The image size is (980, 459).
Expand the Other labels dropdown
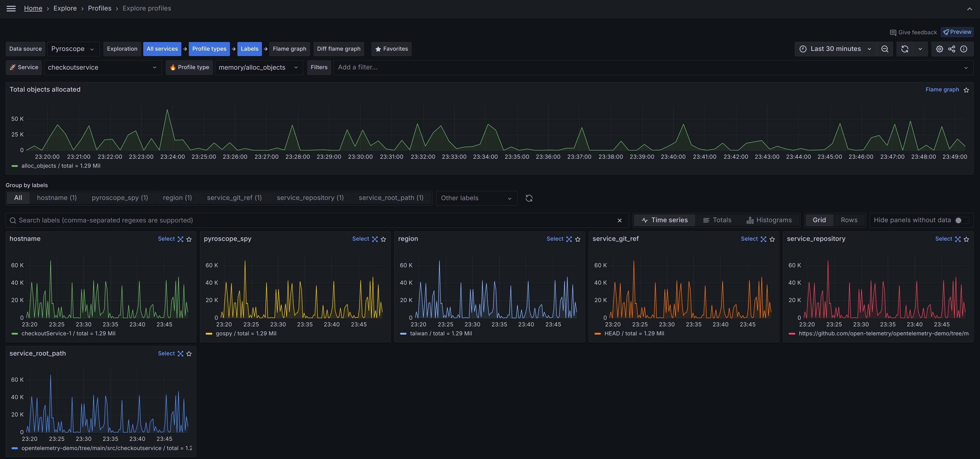pyautogui.click(x=476, y=198)
